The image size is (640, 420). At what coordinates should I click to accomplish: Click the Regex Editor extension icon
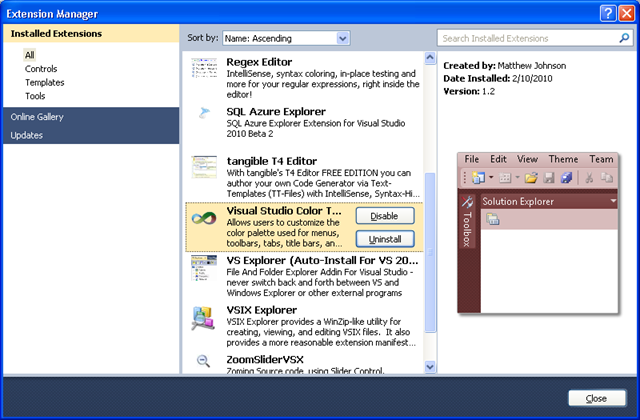click(x=204, y=68)
